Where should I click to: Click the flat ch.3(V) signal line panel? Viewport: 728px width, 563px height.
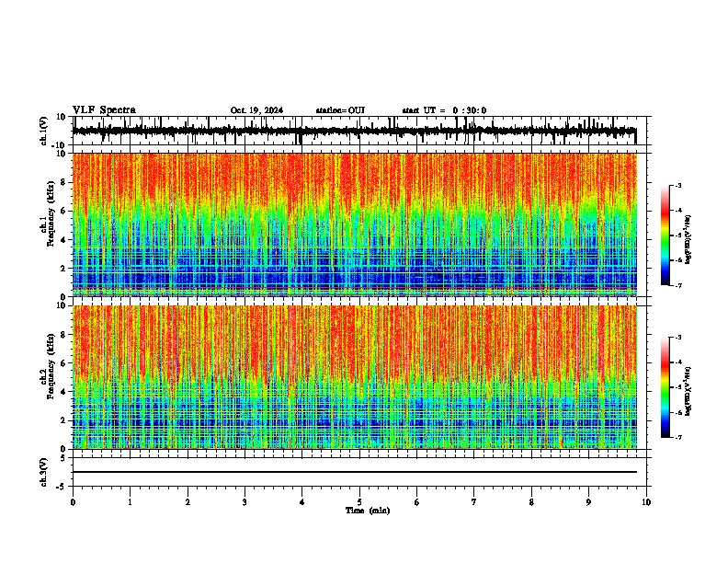coord(358,472)
